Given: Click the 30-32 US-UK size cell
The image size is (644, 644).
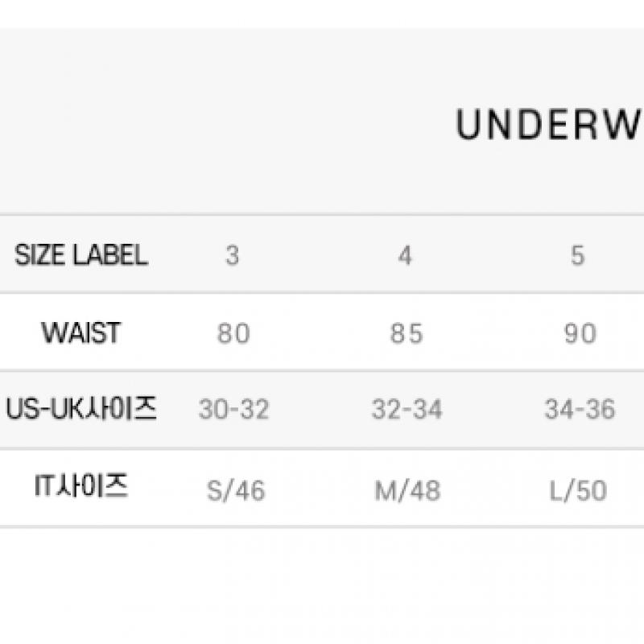Looking at the screenshot, I should pyautogui.click(x=233, y=410).
